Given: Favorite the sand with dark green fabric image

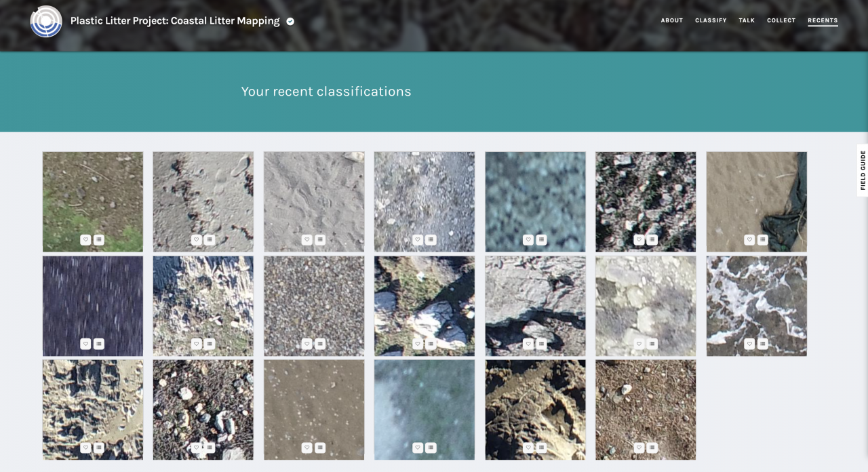Looking at the screenshot, I should click(x=749, y=239).
